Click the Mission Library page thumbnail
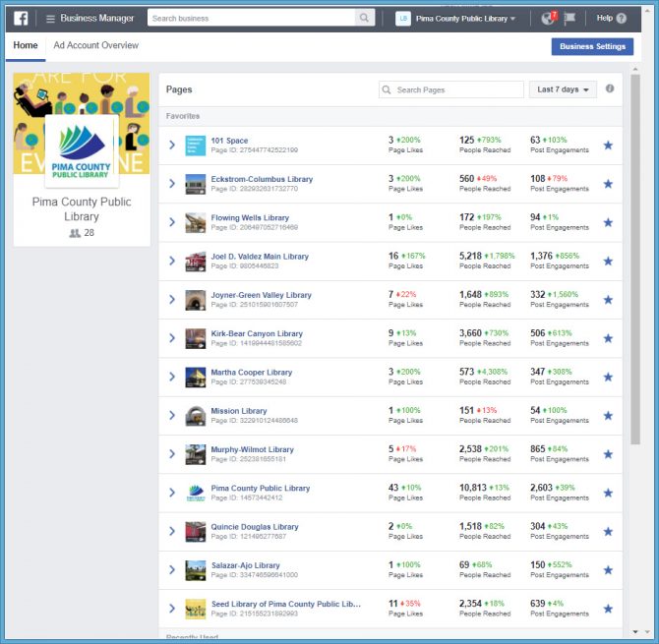659x644 pixels. tap(196, 416)
